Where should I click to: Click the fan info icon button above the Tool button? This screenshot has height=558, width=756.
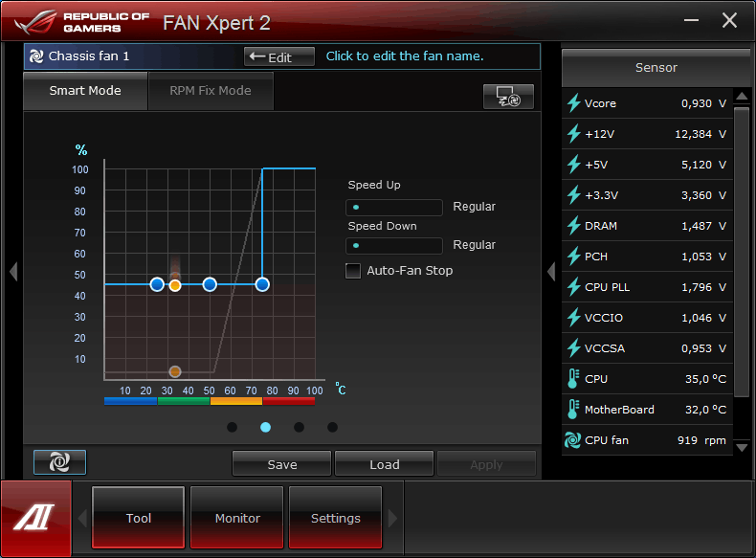pyautogui.click(x=59, y=462)
